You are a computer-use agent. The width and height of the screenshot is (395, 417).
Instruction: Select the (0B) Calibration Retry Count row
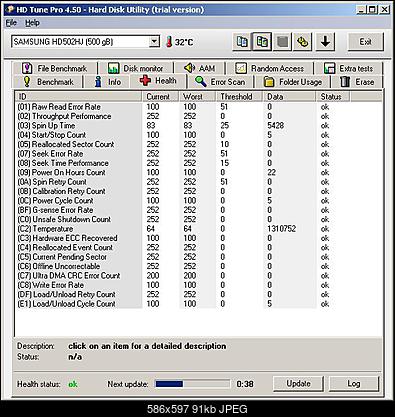(199, 191)
